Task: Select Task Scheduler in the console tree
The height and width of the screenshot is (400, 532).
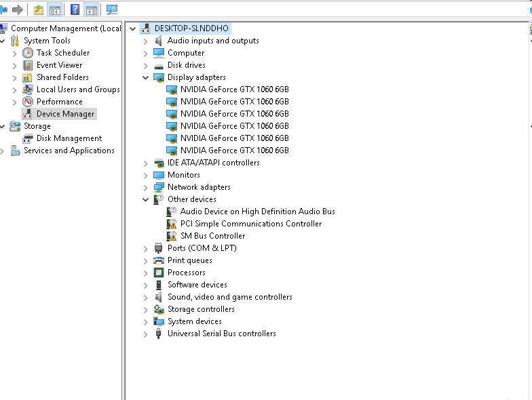Action: [x=62, y=53]
